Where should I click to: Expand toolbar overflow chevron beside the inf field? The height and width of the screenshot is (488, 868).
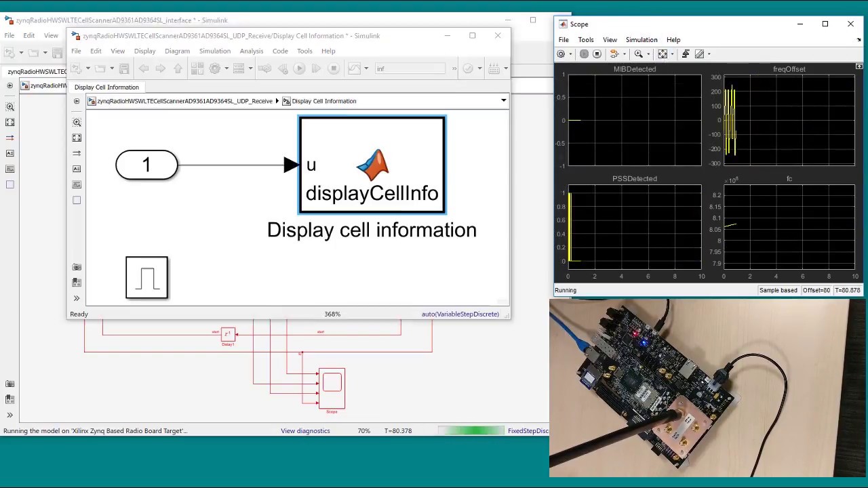454,68
